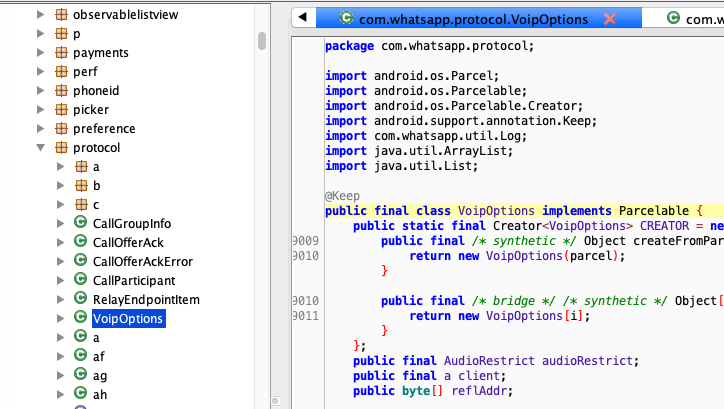724x409 pixels.
Task: Click the perf package icon
Action: (61, 72)
